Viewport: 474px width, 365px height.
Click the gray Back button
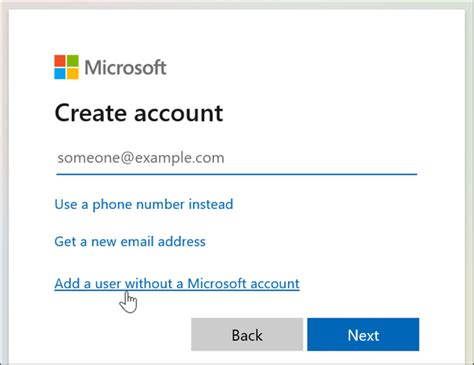(247, 335)
